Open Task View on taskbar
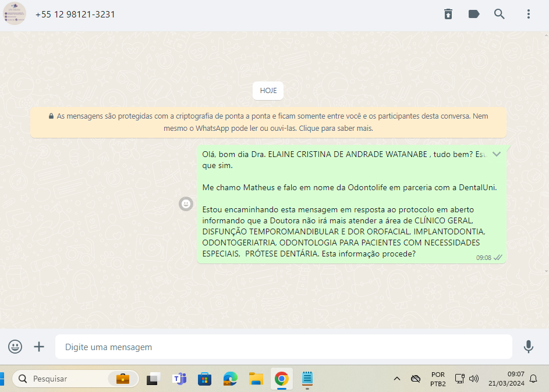549x392 pixels. [x=153, y=379]
